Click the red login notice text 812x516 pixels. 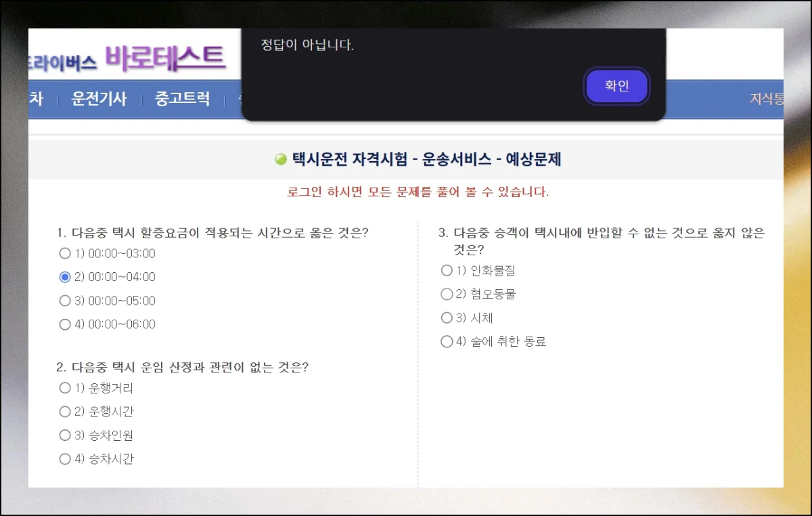(418, 192)
